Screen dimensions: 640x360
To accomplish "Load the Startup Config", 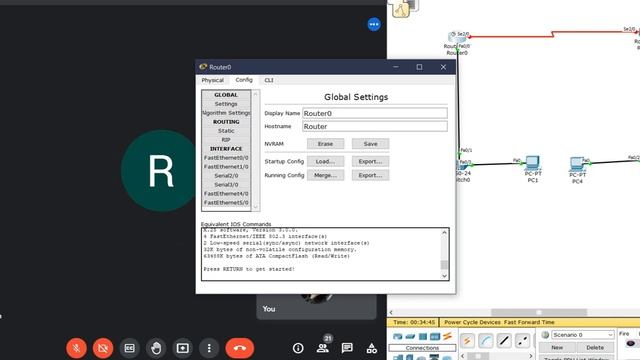I will coord(325,161).
